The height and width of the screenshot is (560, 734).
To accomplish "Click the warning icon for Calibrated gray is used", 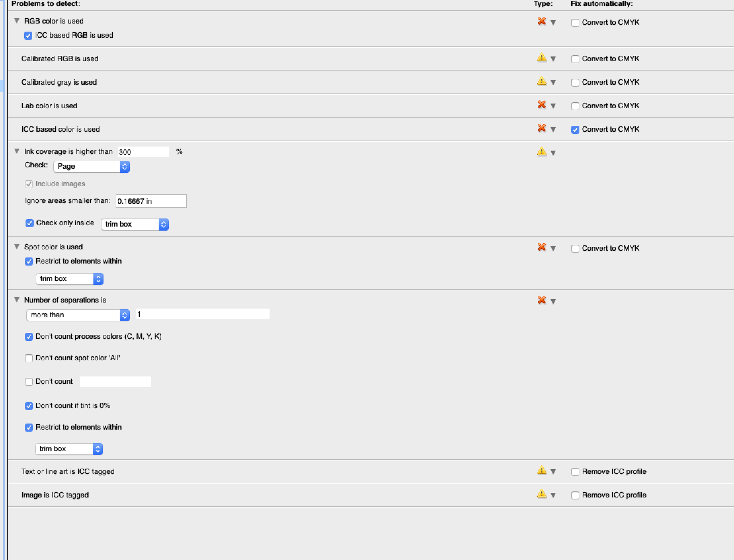I will click(x=541, y=81).
